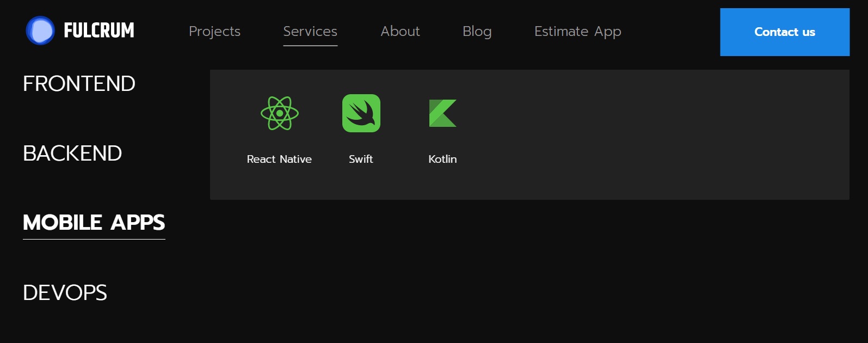Click the React Native label
The height and width of the screenshot is (343, 868).
[x=279, y=159]
